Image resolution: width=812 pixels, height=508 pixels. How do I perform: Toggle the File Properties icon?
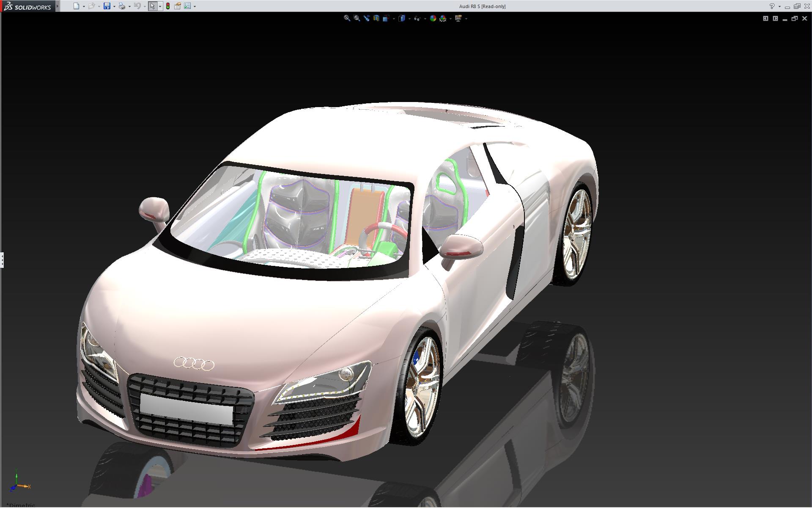[178, 6]
